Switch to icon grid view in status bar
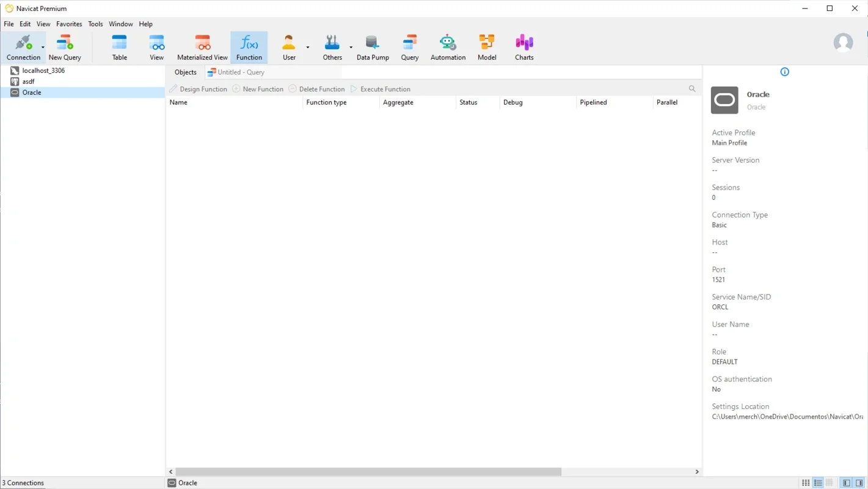This screenshot has width=868, height=489. 806,483
